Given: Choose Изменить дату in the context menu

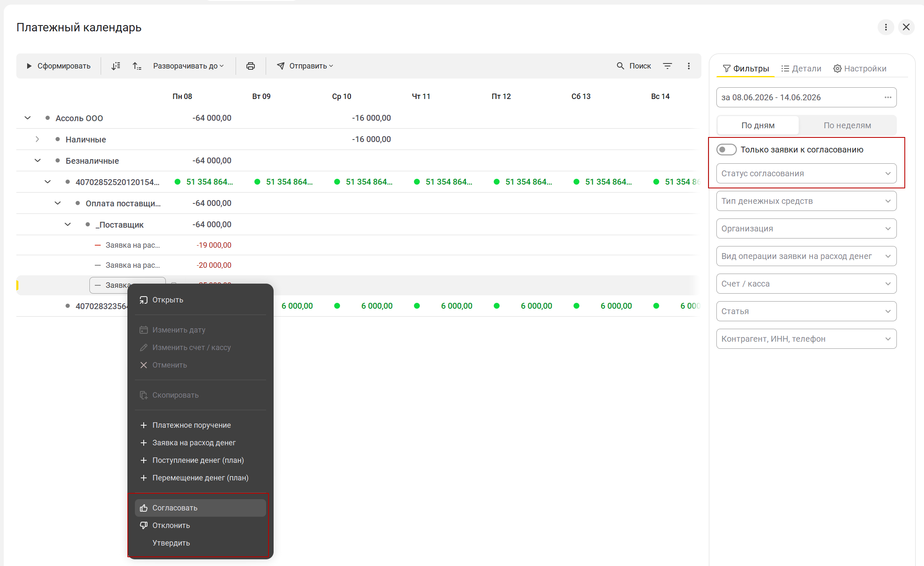Looking at the screenshot, I should pyautogui.click(x=201, y=330).
